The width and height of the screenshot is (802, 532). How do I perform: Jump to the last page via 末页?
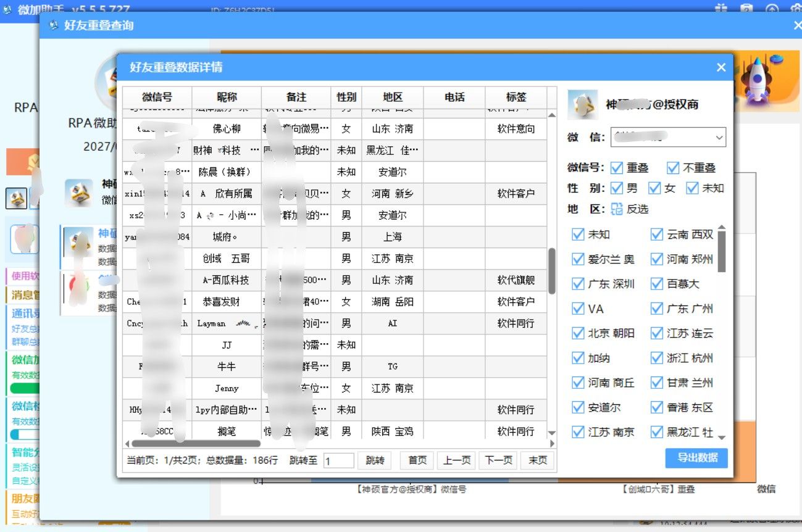click(537, 460)
